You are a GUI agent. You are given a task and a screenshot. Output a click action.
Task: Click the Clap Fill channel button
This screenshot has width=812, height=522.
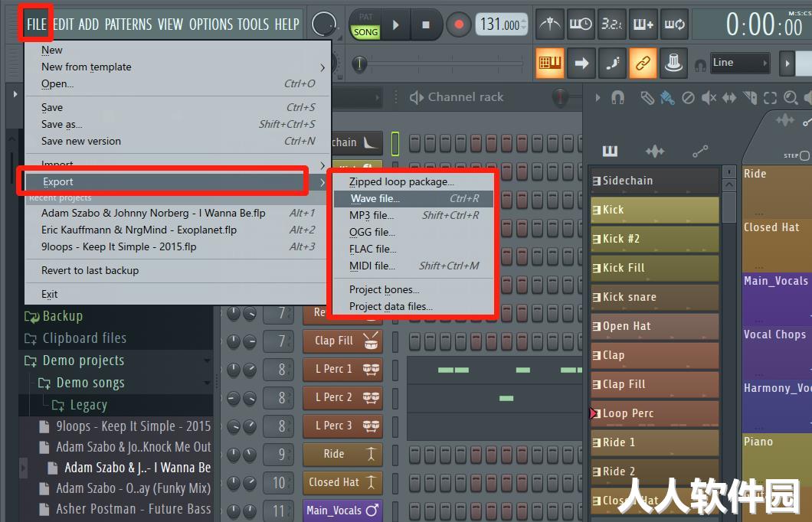343,341
